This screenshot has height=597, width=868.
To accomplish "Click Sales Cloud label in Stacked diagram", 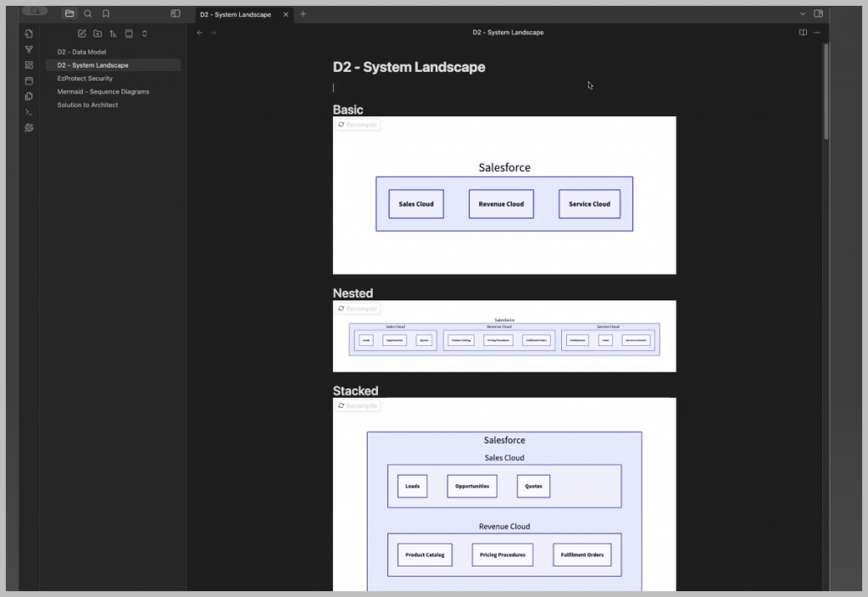I will pyautogui.click(x=504, y=458).
